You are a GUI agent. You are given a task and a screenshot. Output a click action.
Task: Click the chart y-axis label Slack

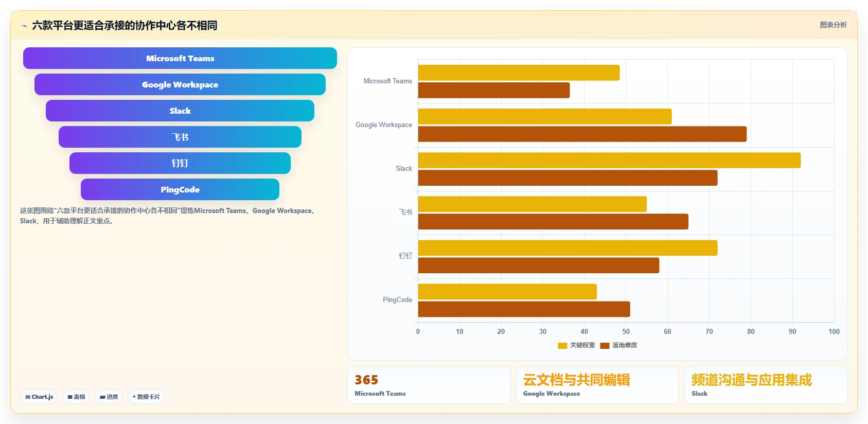[x=404, y=169]
